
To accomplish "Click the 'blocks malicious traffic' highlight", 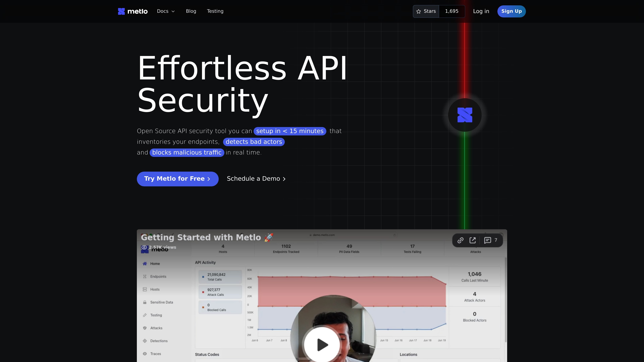I will pyautogui.click(x=187, y=153).
